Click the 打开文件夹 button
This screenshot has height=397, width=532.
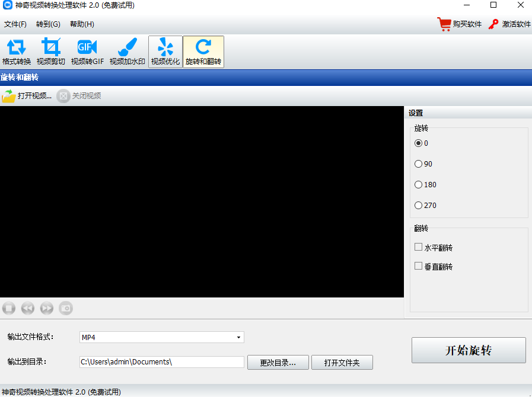coord(342,363)
